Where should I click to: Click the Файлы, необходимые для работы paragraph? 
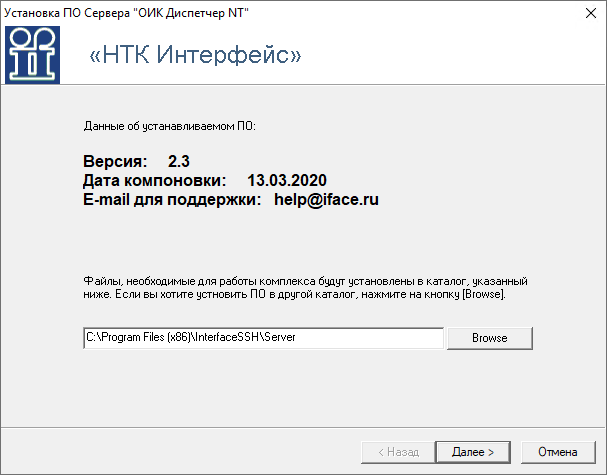pos(305,288)
